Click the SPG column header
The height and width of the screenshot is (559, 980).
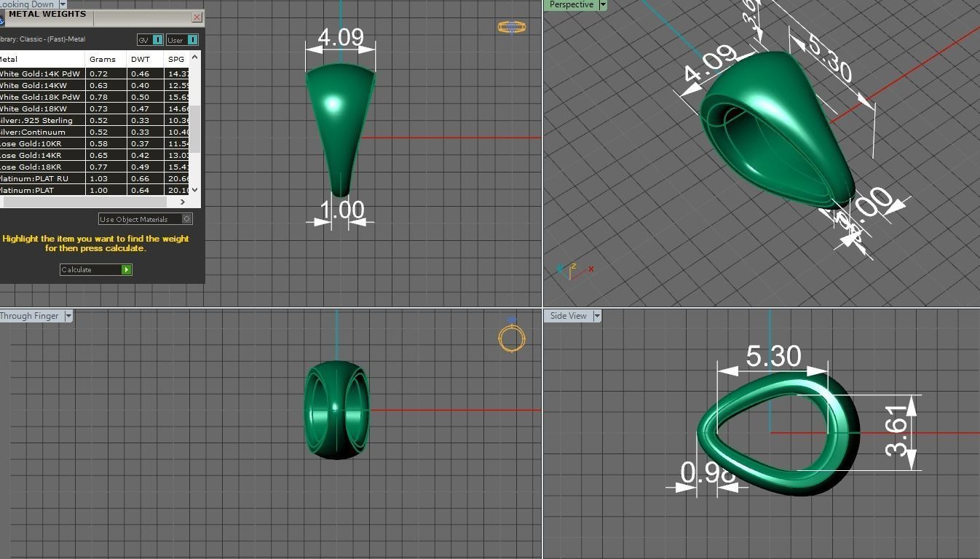[177, 59]
